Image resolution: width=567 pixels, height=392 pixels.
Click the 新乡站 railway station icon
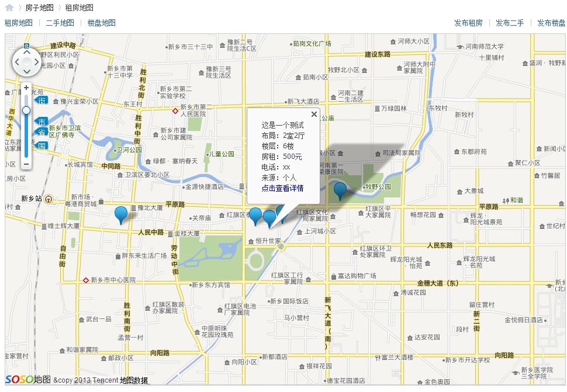[49, 199]
